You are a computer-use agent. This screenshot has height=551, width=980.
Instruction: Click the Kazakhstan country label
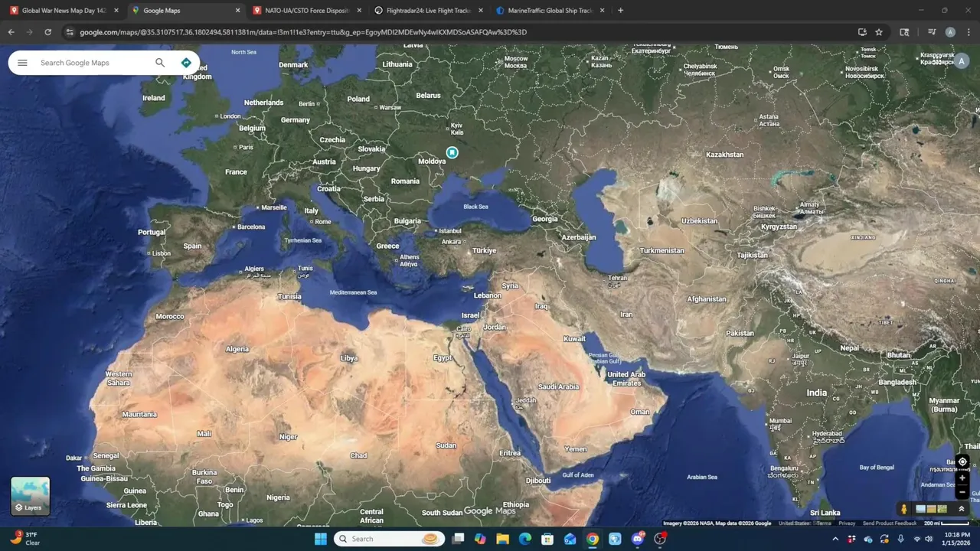pyautogui.click(x=724, y=155)
